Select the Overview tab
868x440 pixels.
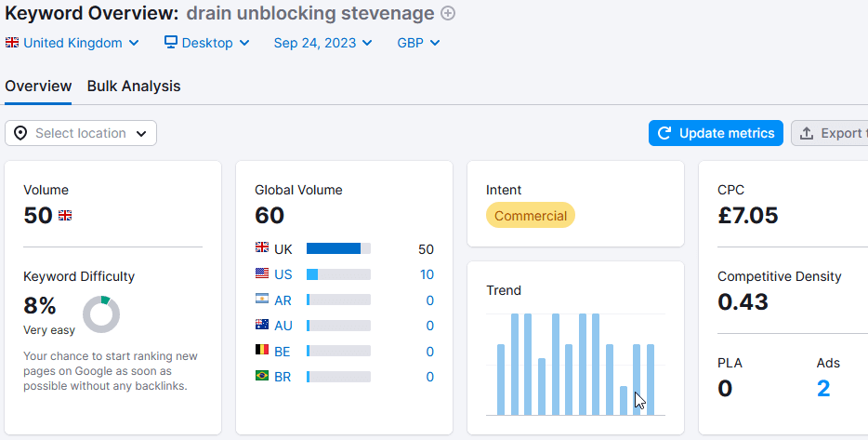[x=38, y=86]
